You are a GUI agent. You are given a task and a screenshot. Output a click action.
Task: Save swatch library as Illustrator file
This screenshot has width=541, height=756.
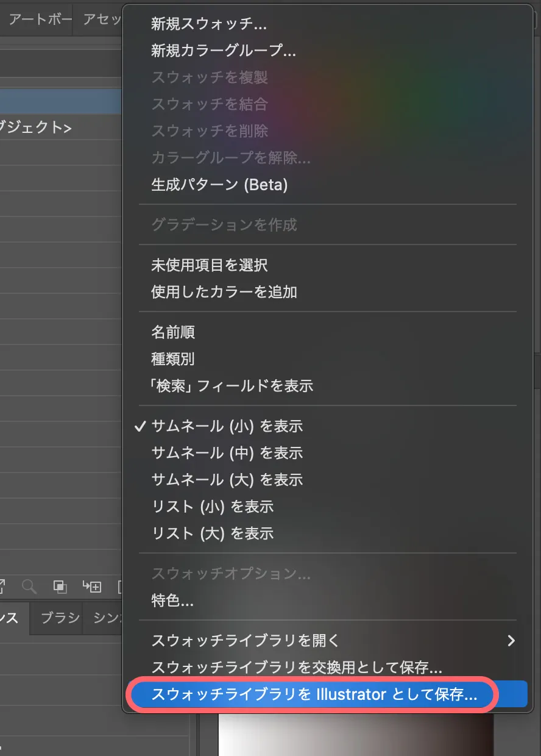(x=311, y=694)
